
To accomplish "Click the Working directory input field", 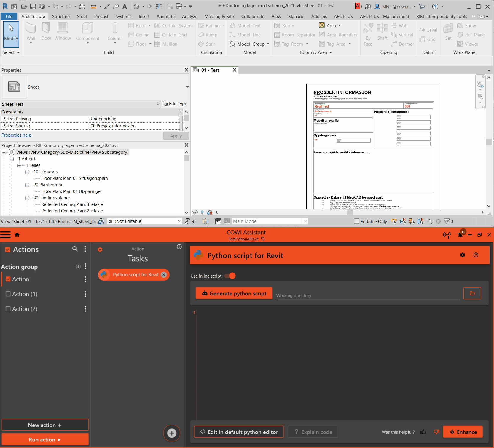I will coord(368,295).
